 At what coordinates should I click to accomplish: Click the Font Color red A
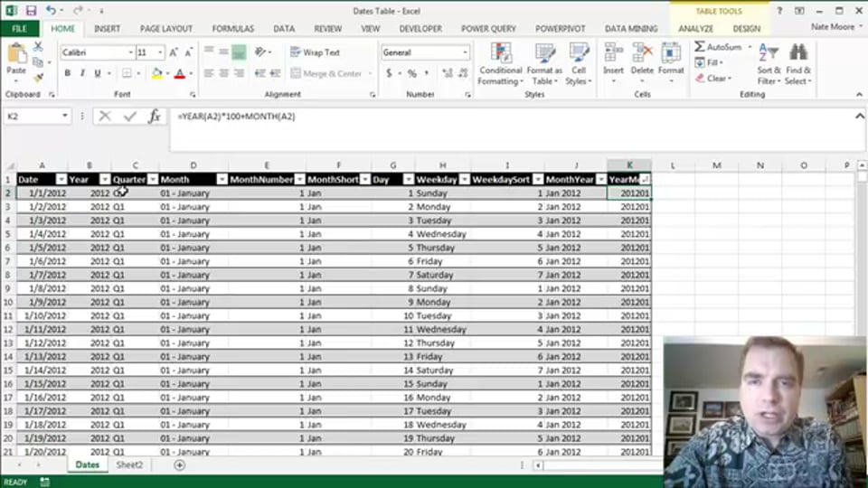point(179,73)
